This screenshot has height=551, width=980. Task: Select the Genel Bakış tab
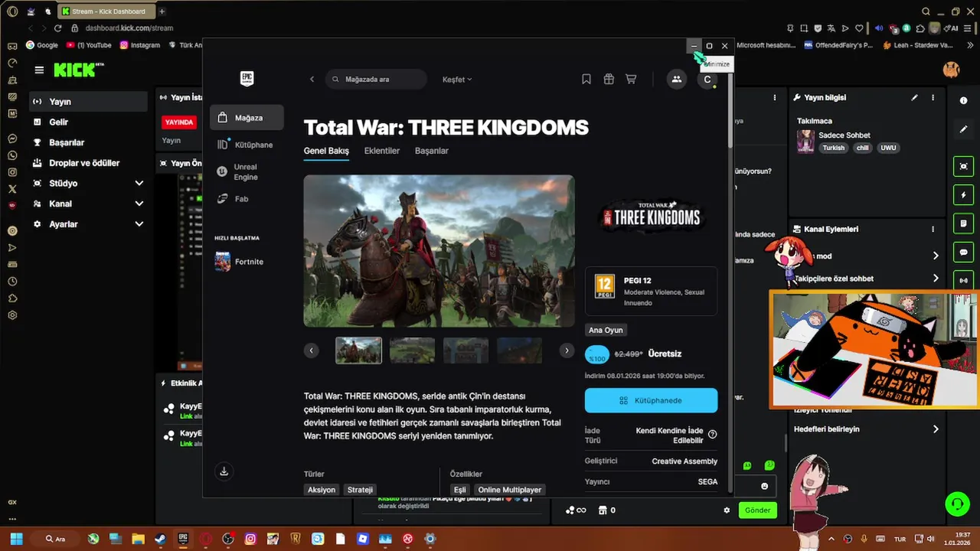coord(326,151)
